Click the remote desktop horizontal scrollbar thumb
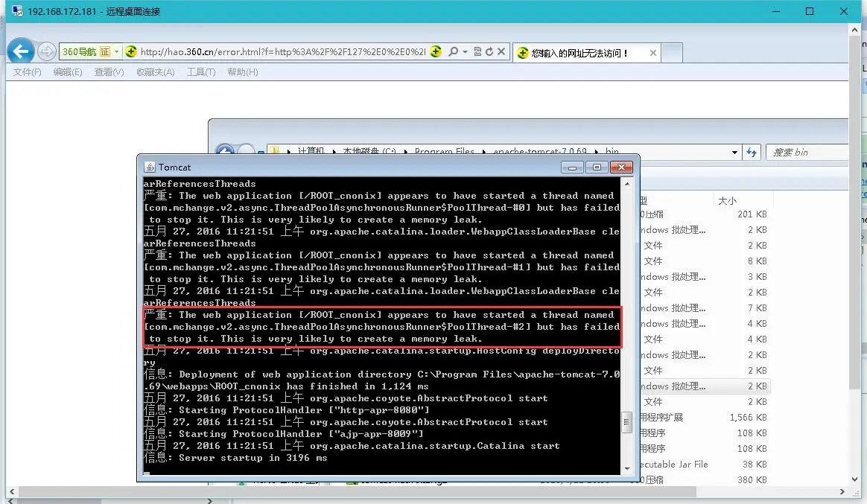The width and height of the screenshot is (867, 504). [x=358, y=492]
